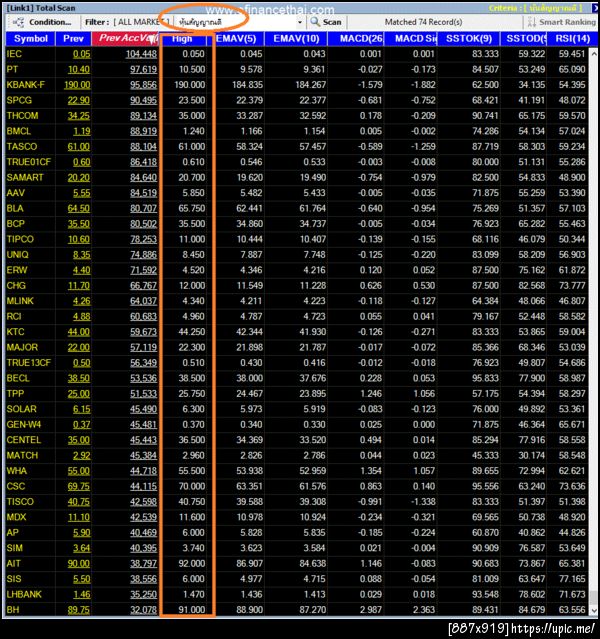Image resolution: width=600 pixels, height=639 pixels.
Task: Select the TRUE13CF symbol
Action: pos(29,363)
